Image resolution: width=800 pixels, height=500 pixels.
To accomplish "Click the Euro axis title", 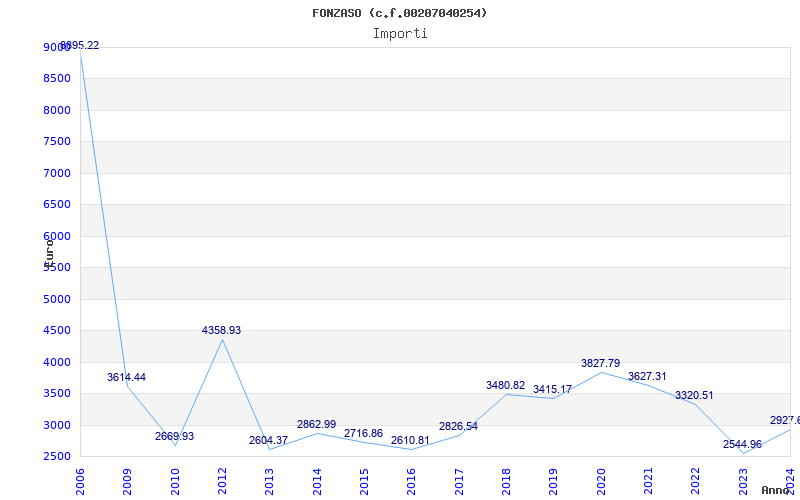I will coord(49,253).
